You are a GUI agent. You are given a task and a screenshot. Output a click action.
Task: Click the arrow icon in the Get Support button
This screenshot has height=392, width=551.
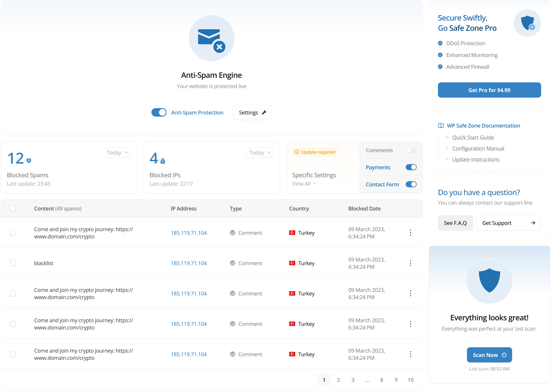[x=533, y=223]
